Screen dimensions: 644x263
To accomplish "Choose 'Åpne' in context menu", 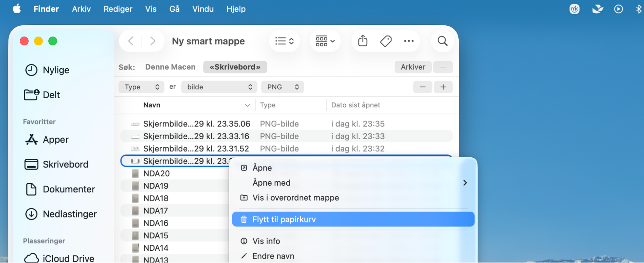I will pos(353,168).
